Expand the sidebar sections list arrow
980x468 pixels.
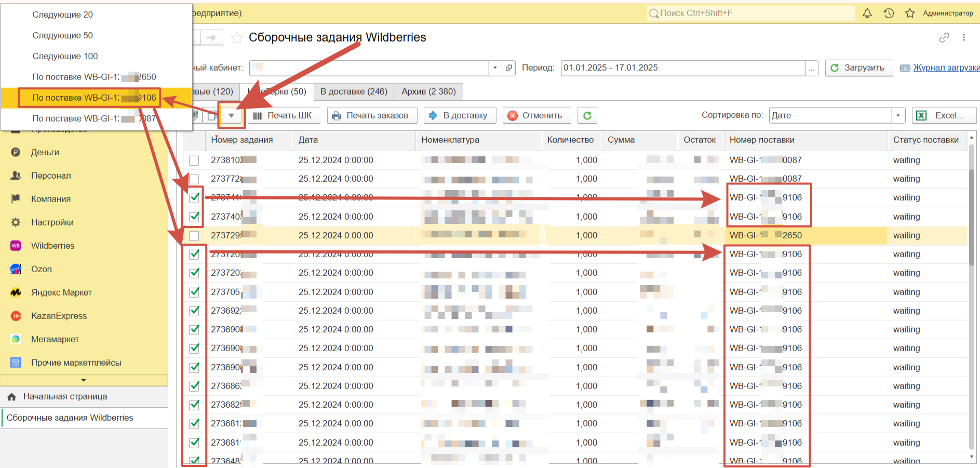[x=84, y=380]
